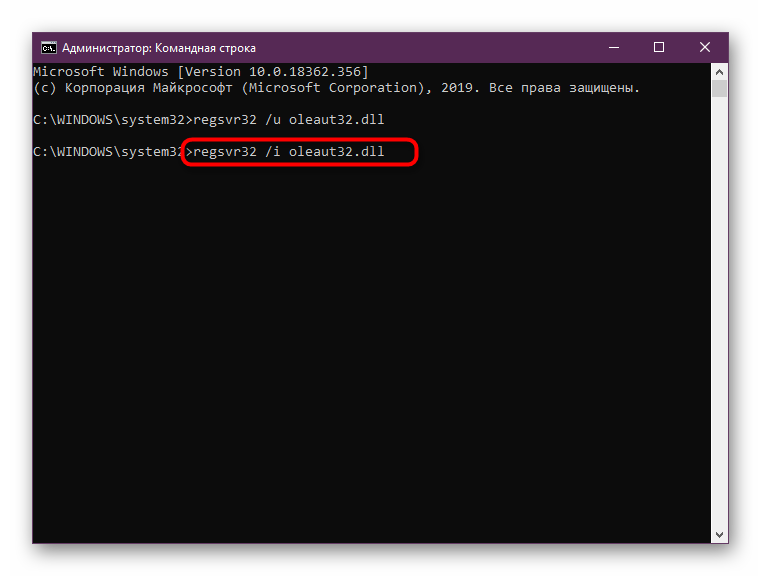Click the vertical scrollbar thumb

[x=719, y=89]
